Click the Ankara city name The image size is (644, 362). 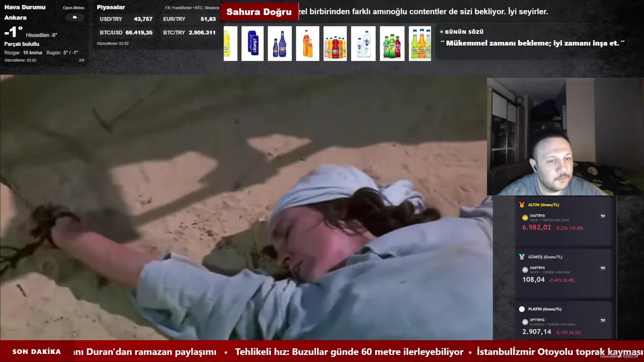16,18
